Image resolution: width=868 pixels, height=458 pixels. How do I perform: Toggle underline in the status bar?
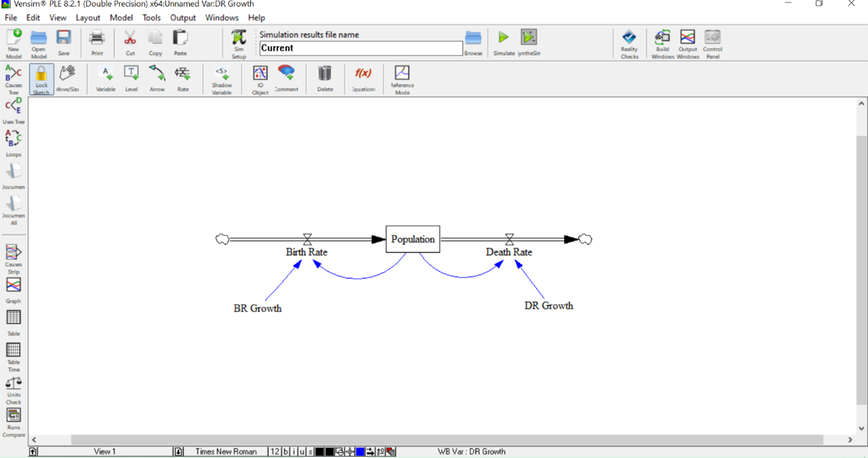tap(302, 452)
